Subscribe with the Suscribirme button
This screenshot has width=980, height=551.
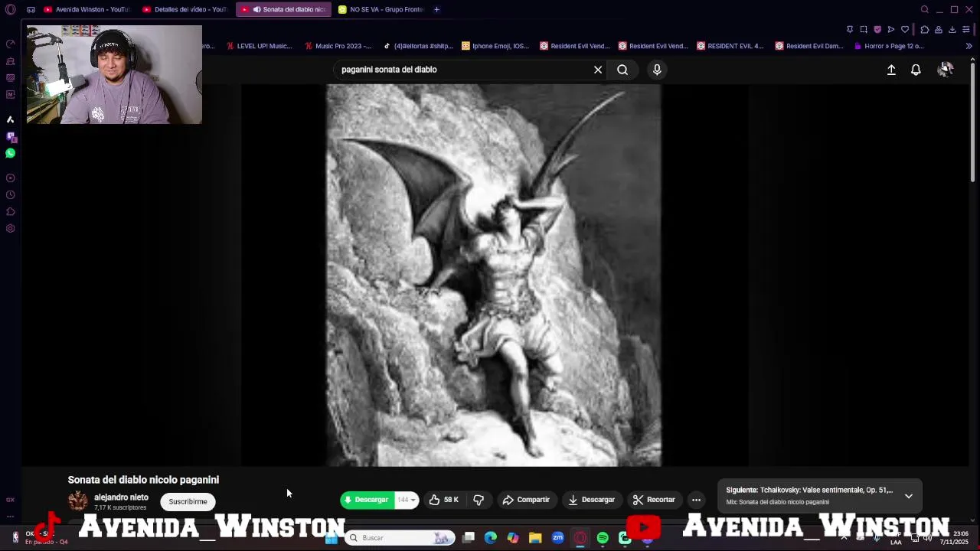[x=188, y=501]
